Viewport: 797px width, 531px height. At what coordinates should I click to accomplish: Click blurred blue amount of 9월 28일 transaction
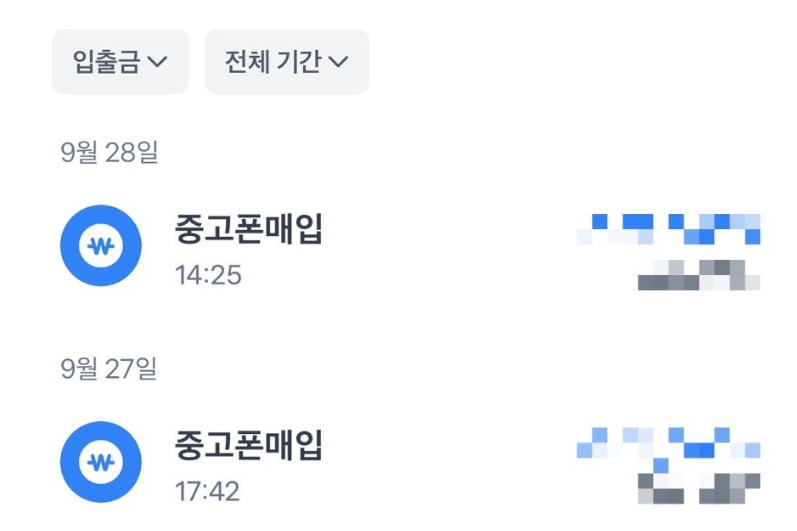[x=668, y=229]
